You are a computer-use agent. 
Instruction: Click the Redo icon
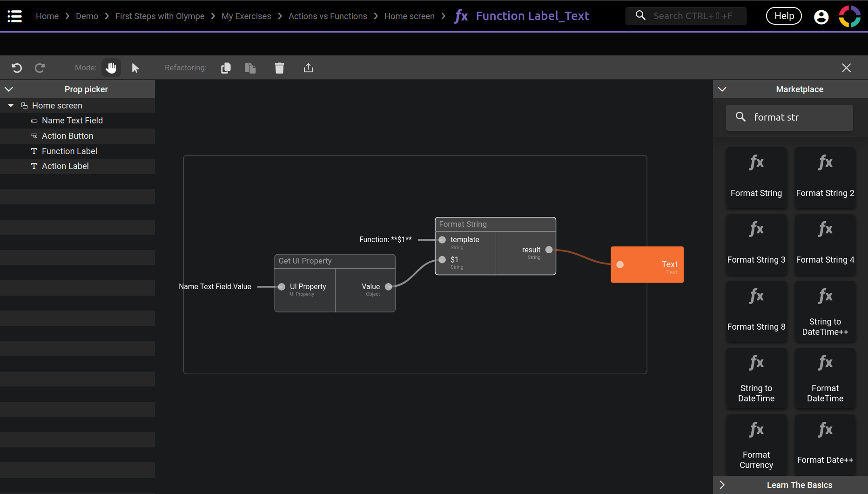(x=40, y=68)
